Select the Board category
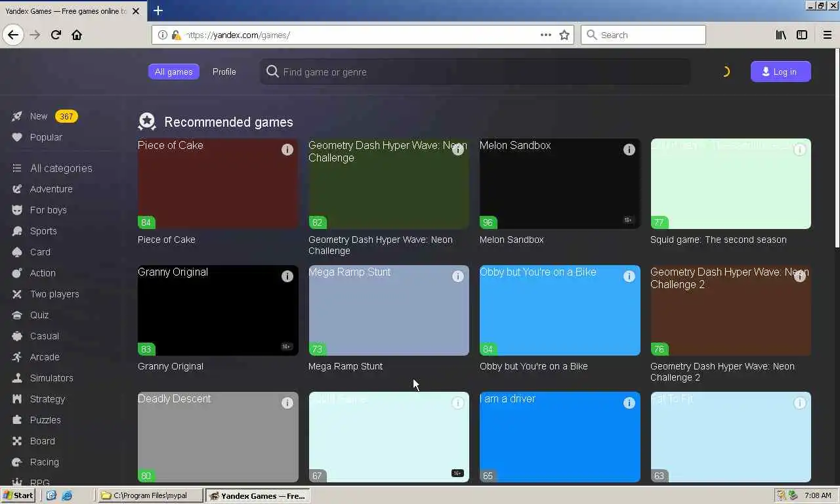 43,441
